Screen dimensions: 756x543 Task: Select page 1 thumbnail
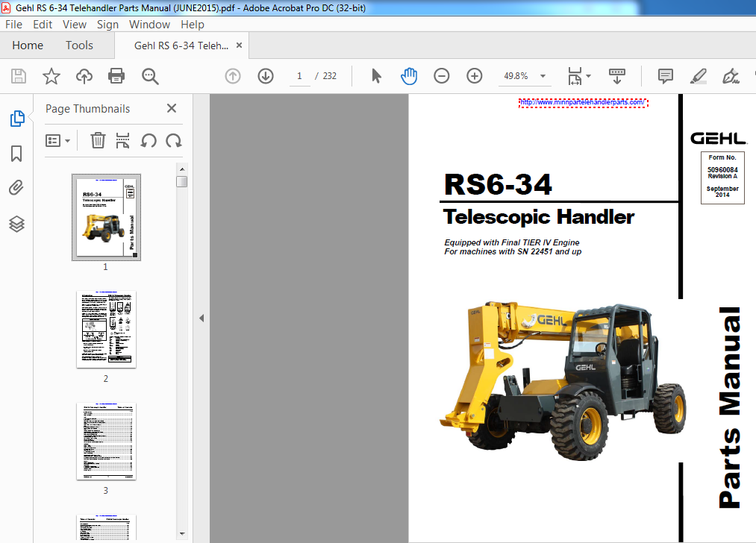tap(106, 217)
